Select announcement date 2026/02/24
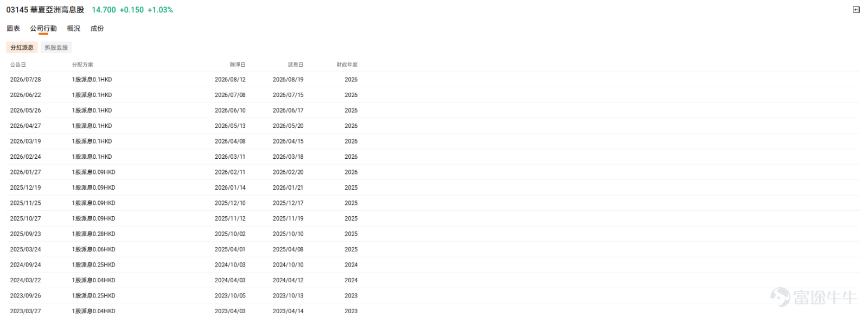The height and width of the screenshot is (317, 868). (x=25, y=157)
